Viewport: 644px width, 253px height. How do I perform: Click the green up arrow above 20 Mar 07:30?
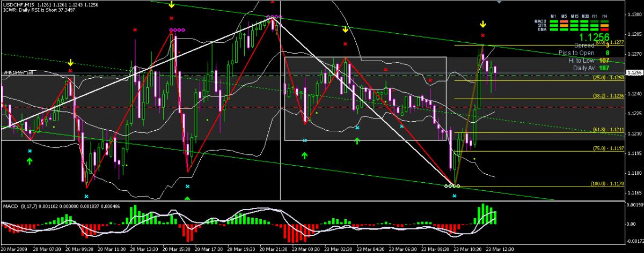[x=30, y=160]
